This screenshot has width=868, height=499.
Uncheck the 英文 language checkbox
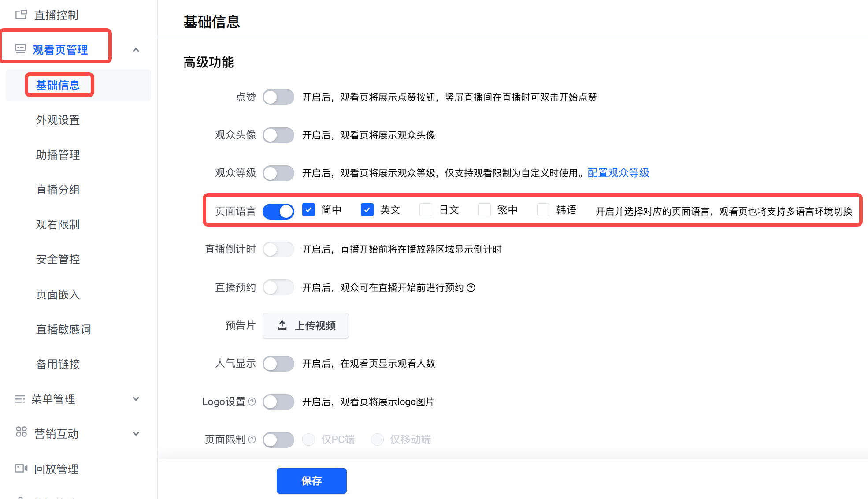367,210
